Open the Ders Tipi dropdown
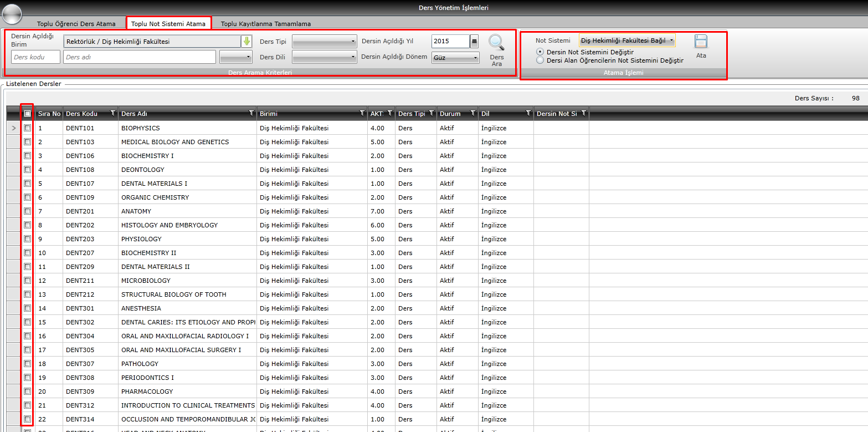Screen dimensions: 868x432 point(325,42)
